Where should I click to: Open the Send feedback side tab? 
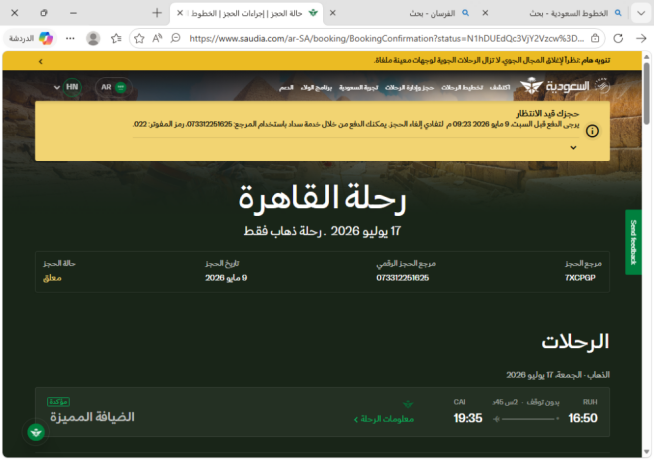(x=633, y=242)
